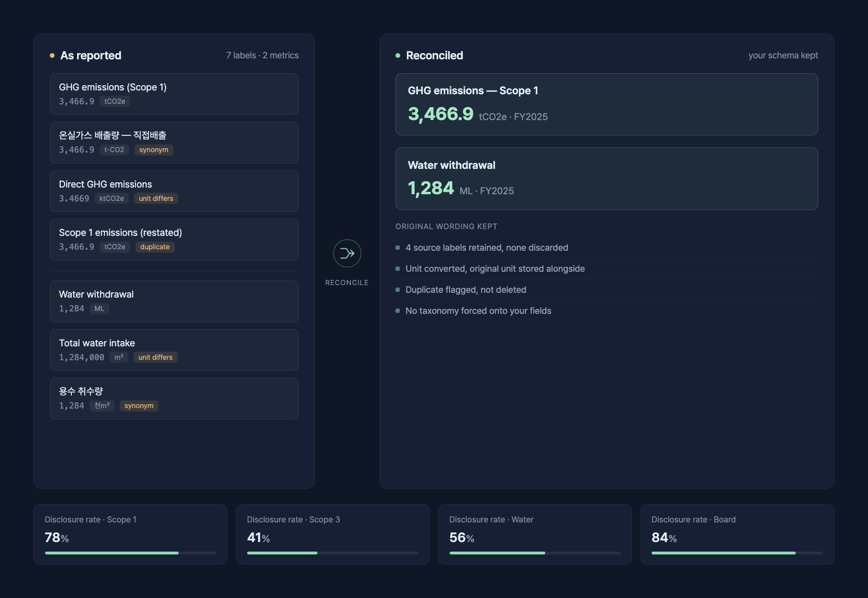Click the 천m³ unit chip

coord(102,406)
